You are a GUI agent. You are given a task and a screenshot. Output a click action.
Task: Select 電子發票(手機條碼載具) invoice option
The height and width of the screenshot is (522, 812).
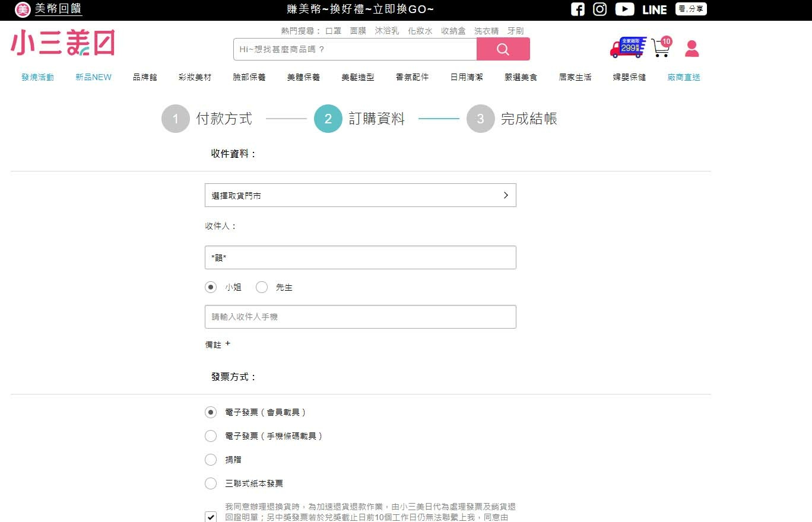211,436
